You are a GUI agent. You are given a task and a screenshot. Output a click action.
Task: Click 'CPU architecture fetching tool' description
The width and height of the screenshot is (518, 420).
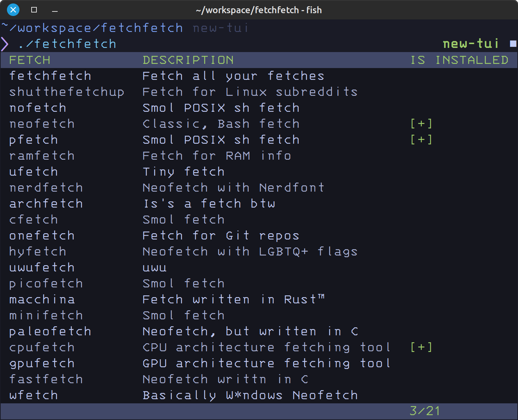coord(267,347)
